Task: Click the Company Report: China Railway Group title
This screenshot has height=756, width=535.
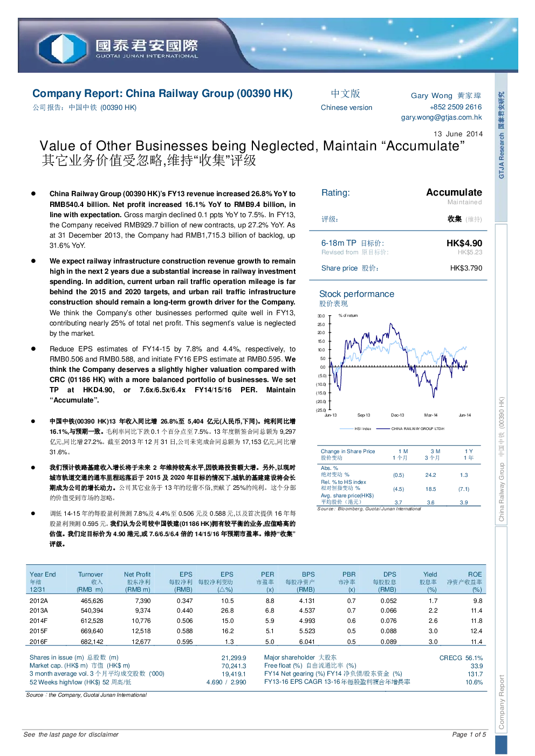Action: coord(162,93)
